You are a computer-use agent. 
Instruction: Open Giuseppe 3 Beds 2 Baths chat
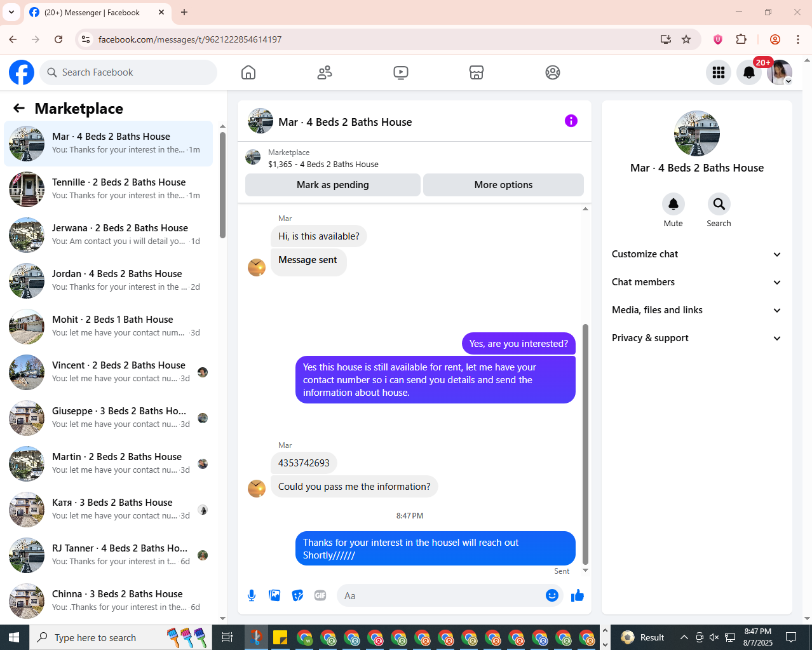[109, 418]
